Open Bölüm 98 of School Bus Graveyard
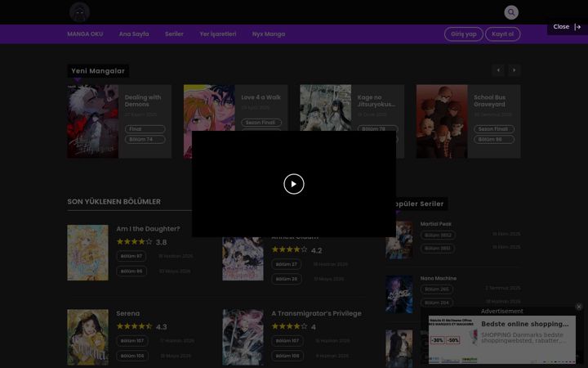Viewport: 588px width, 368px height. (x=494, y=139)
